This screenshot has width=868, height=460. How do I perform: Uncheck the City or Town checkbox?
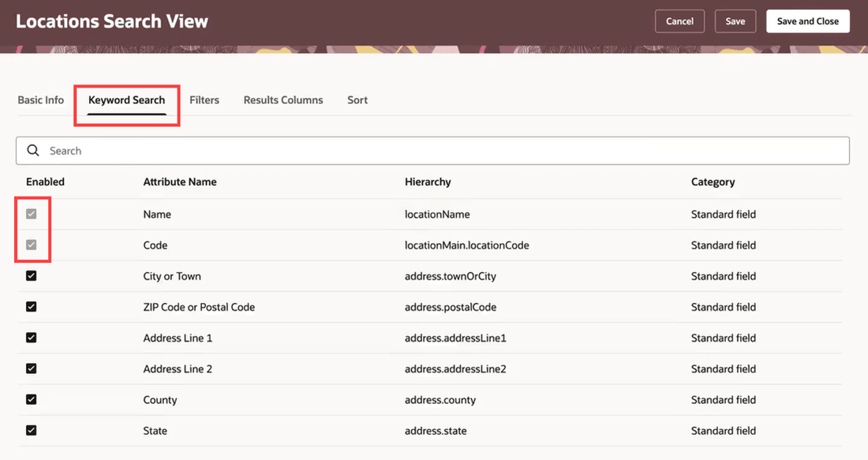[32, 275]
